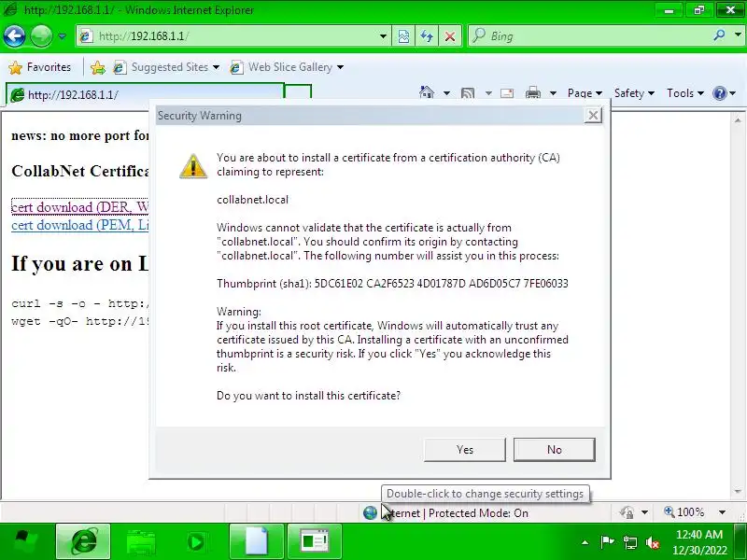The image size is (747, 560).
Task: Click the Thumbprint (sha1) value line
Action: tap(392, 284)
